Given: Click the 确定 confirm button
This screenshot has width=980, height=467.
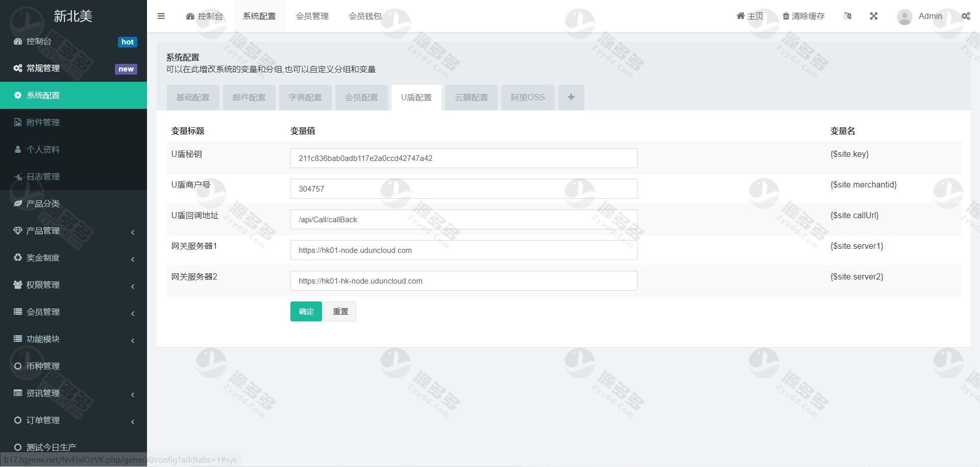Looking at the screenshot, I should coord(306,311).
